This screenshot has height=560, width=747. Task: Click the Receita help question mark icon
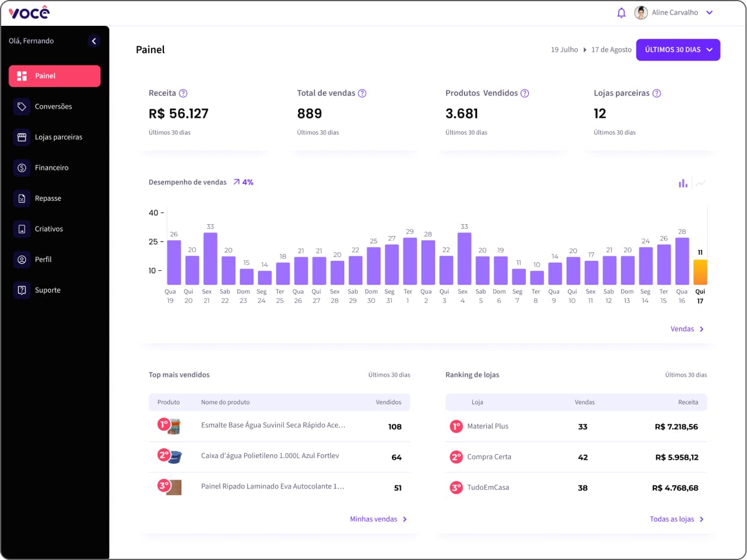coord(183,93)
